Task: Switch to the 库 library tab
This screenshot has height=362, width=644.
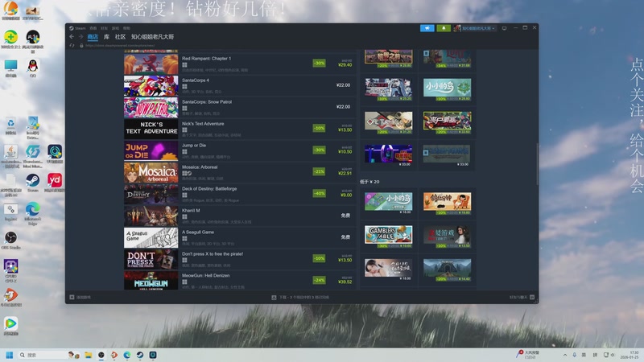Action: tap(106, 37)
